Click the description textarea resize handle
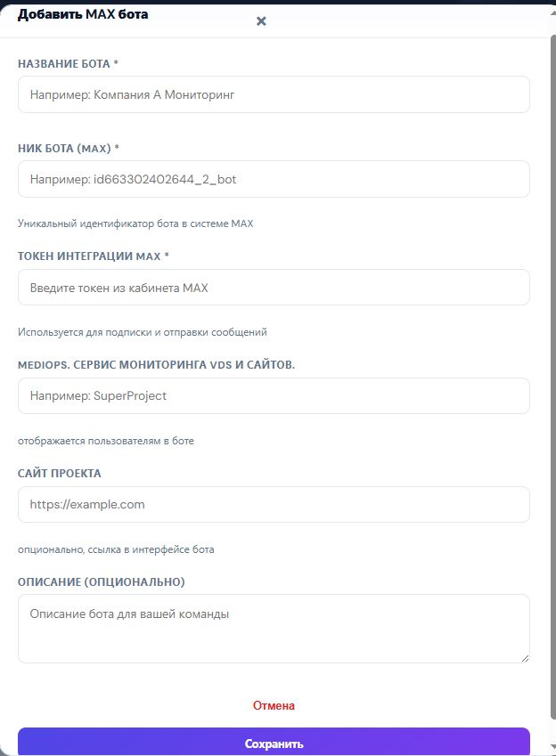The width and height of the screenshot is (556, 756). 525,658
